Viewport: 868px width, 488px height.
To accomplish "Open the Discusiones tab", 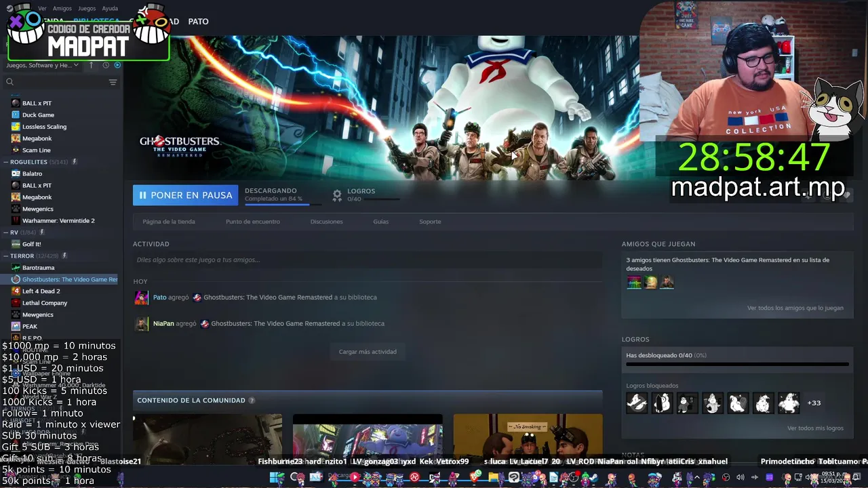I will click(x=326, y=222).
